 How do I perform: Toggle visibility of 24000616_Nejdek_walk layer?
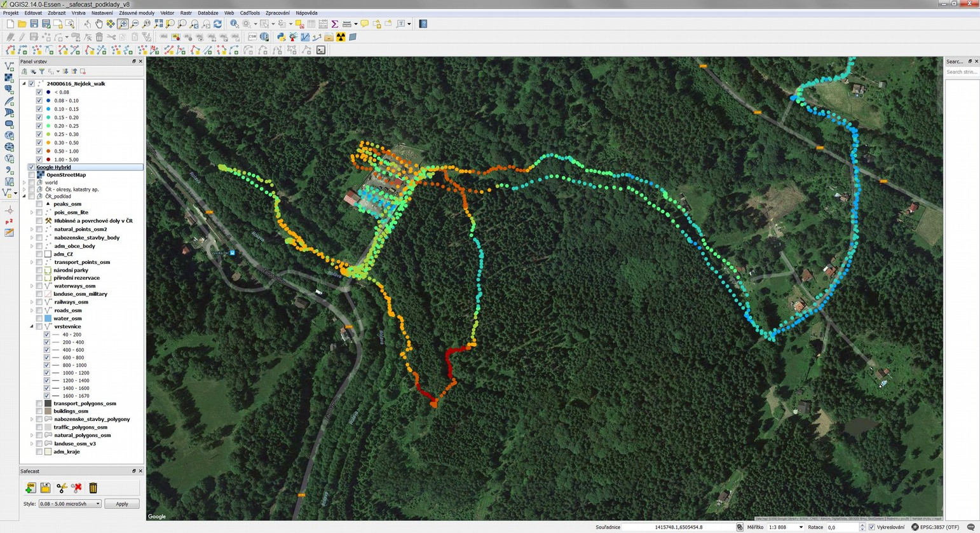32,83
